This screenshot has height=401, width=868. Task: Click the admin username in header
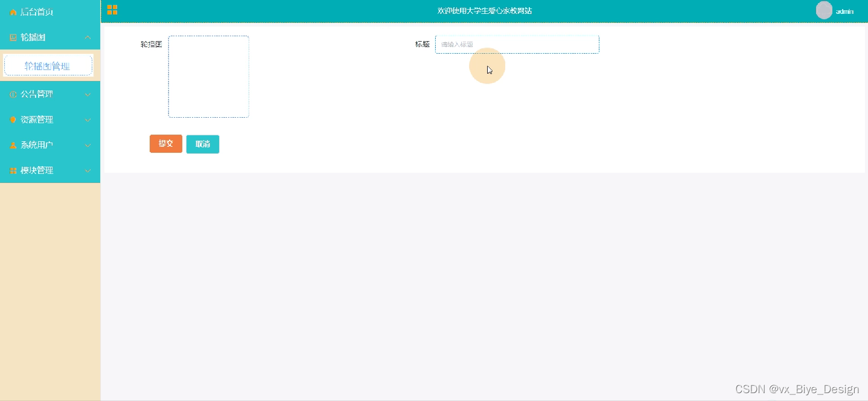844,11
